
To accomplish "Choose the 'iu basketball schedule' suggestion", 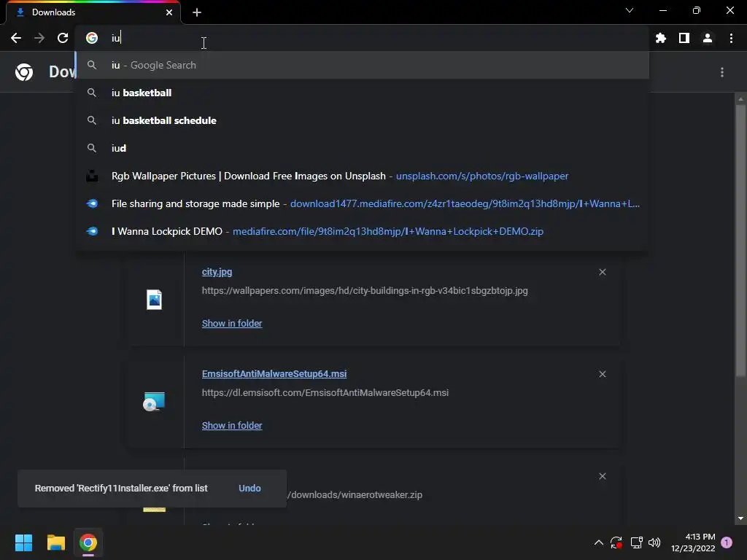I will [363, 120].
